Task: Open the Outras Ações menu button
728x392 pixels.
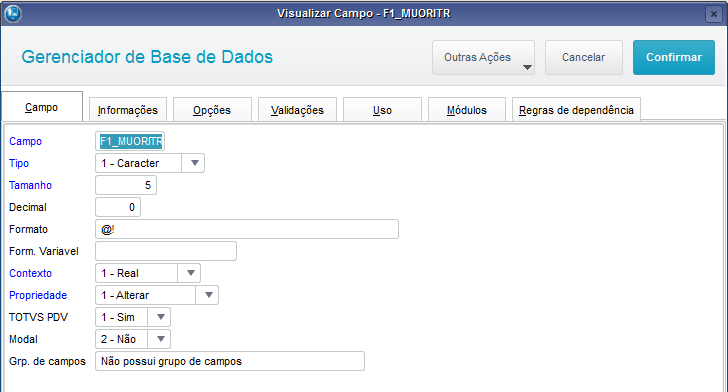Action: pos(483,57)
